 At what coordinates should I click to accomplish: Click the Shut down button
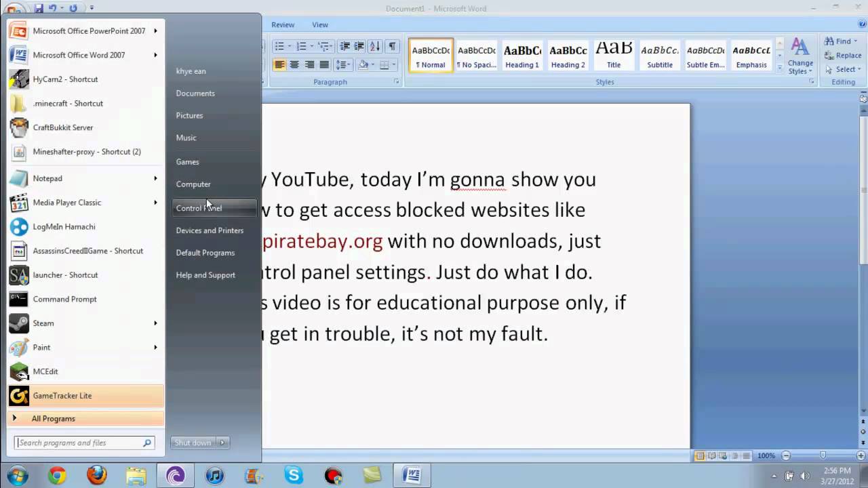(193, 443)
